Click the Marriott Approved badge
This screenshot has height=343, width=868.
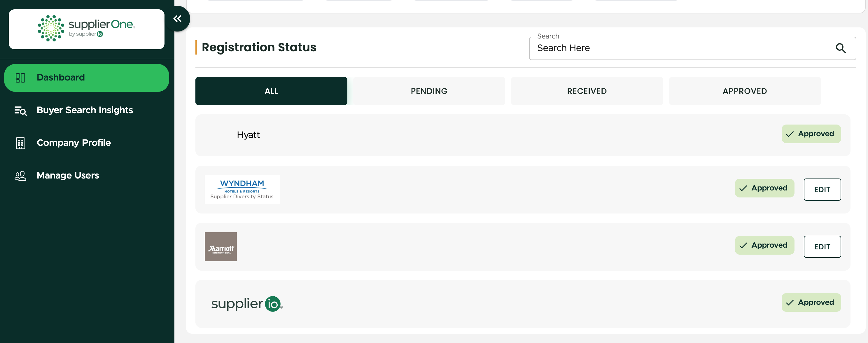764,245
